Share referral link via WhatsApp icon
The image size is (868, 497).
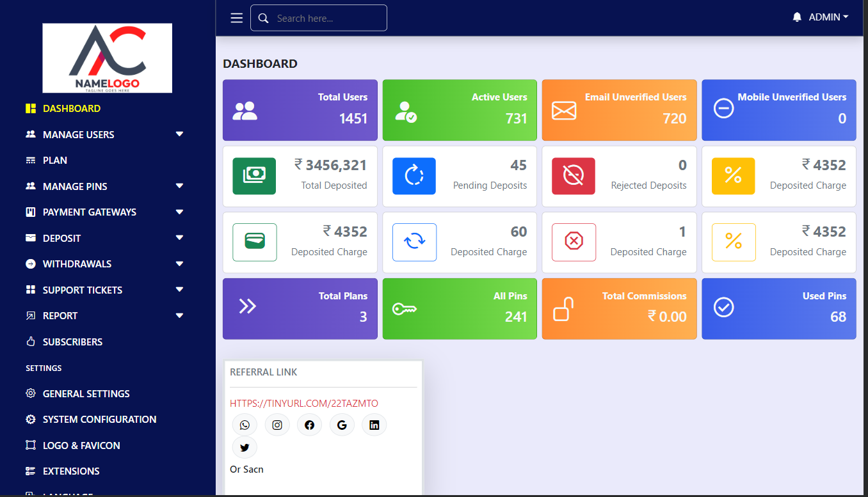pos(245,425)
